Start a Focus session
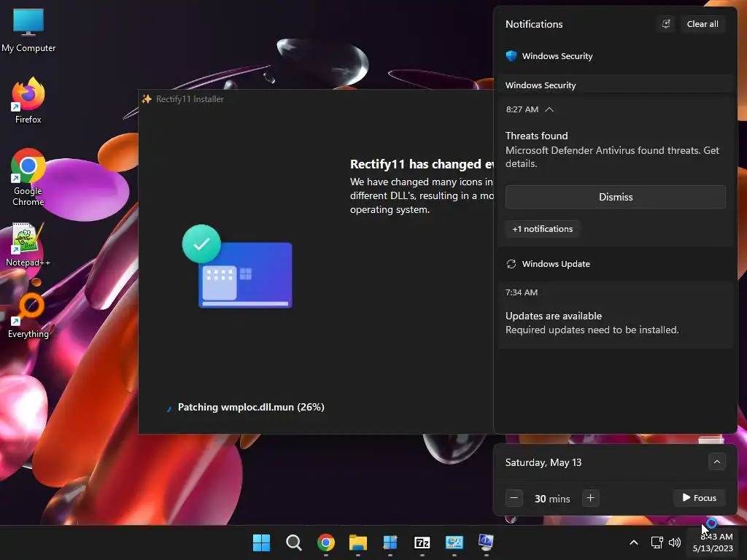This screenshot has height=560, width=747. (700, 497)
